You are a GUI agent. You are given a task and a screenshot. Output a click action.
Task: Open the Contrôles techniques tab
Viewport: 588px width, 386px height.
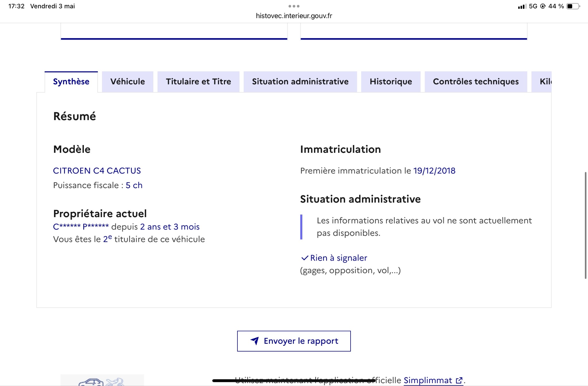tap(476, 82)
